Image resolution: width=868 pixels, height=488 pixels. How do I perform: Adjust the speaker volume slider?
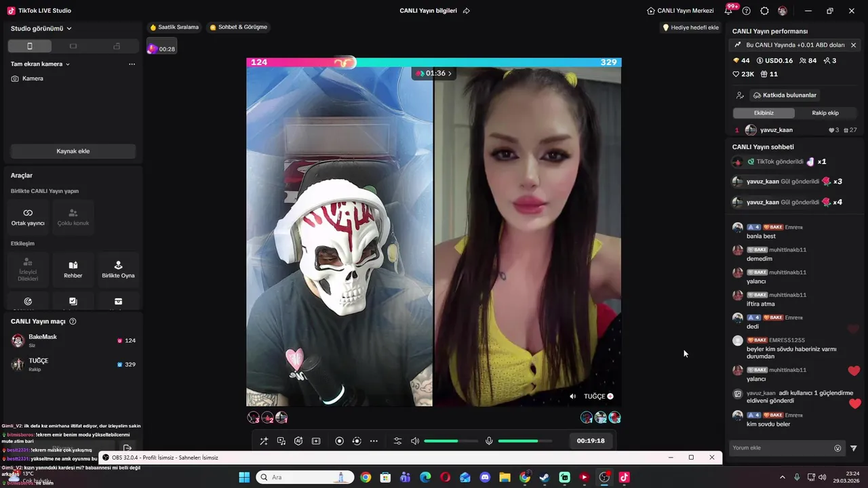451,441
